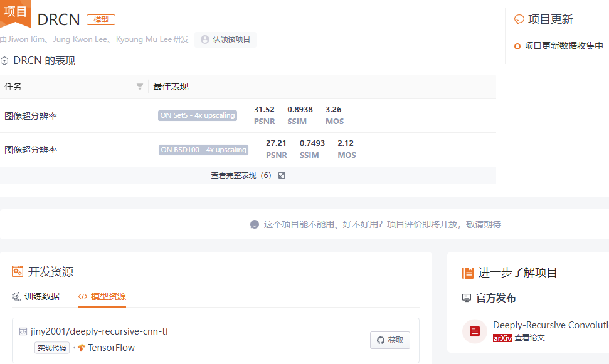Click PSNR value 31.52
This screenshot has height=364, width=609.
(x=264, y=110)
